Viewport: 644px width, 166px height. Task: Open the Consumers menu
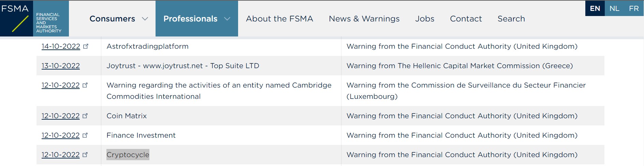pos(112,19)
